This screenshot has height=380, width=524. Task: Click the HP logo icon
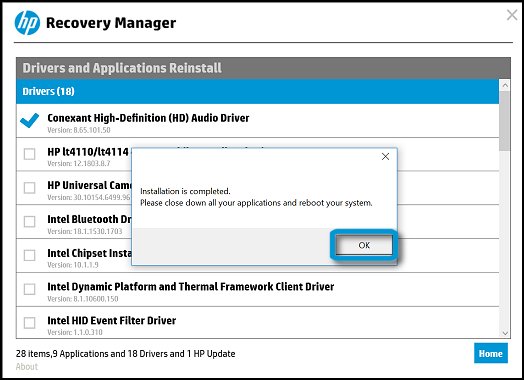(27, 23)
